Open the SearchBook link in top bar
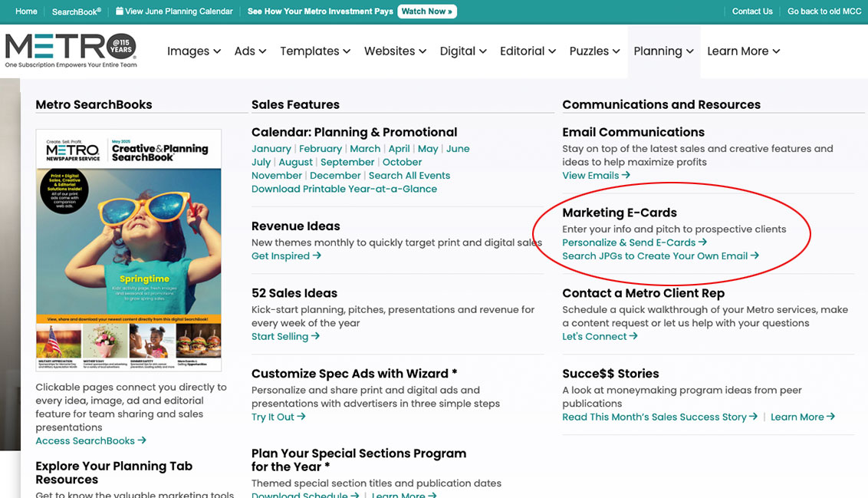Viewport: 868px width, 498px height. tap(76, 12)
